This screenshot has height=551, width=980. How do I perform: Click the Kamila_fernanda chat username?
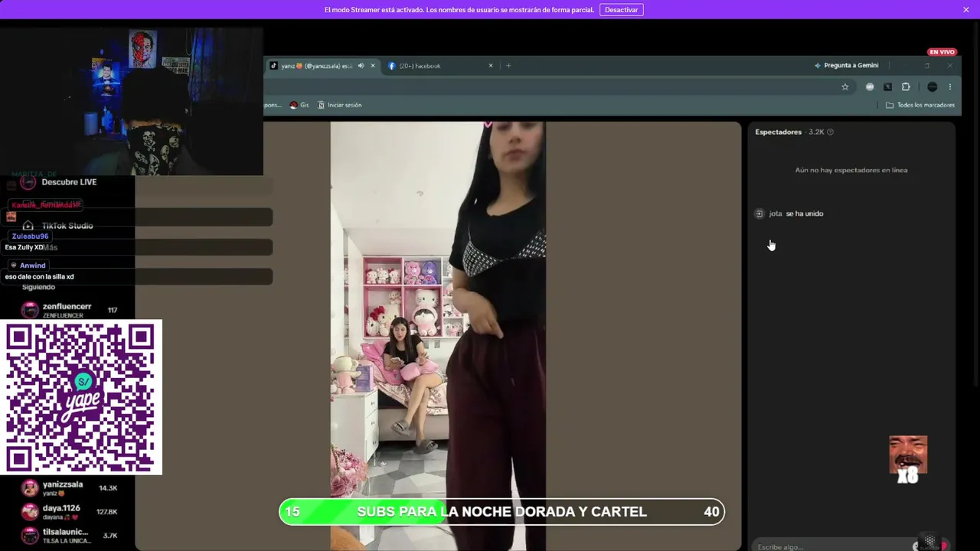pos(45,205)
